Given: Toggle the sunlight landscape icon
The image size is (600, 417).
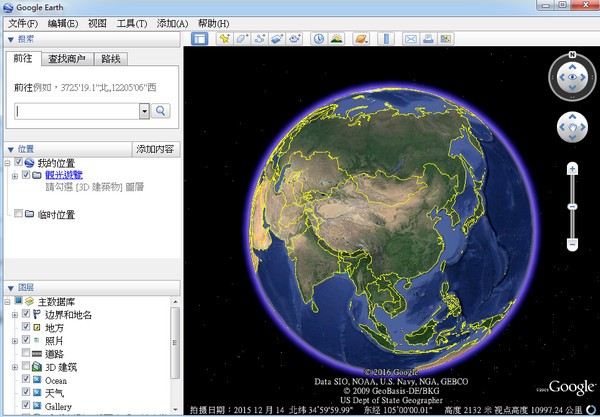Looking at the screenshot, I should 337,39.
